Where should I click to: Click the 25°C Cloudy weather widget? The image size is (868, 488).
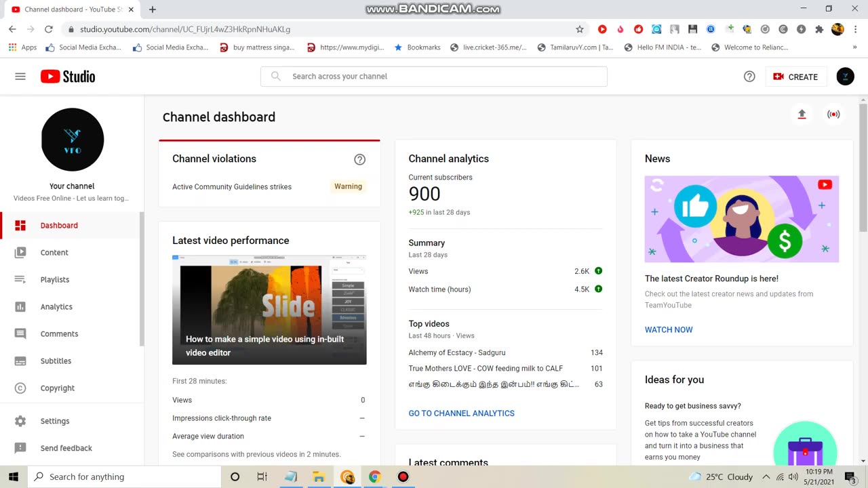[721, 476]
